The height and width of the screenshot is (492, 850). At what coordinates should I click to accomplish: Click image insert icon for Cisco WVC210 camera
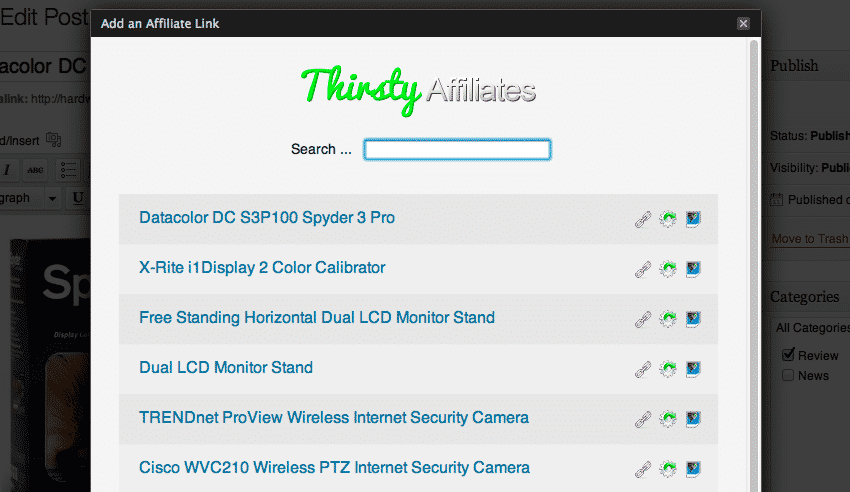(693, 469)
